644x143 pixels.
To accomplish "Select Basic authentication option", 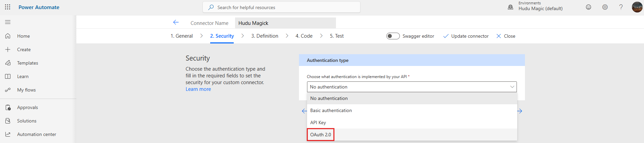I will (412, 110).
